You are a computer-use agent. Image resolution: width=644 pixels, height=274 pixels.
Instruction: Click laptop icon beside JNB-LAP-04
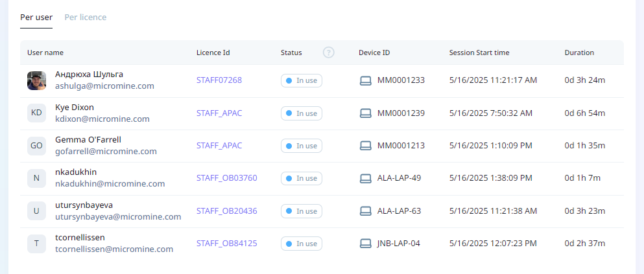[x=366, y=244]
